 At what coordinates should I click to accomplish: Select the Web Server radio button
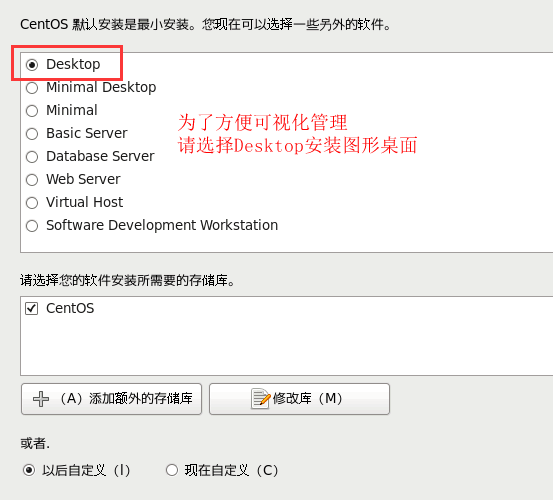point(32,180)
